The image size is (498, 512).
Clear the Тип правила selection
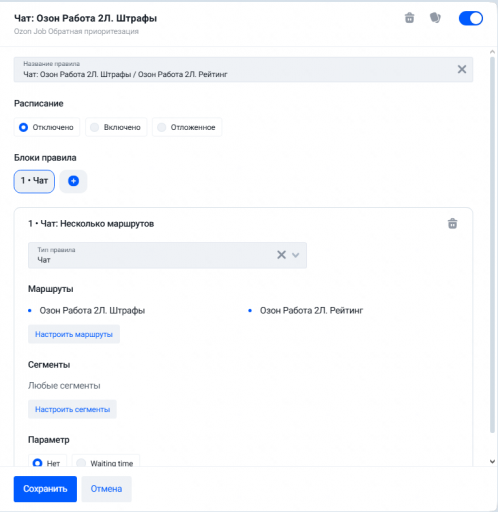point(281,255)
